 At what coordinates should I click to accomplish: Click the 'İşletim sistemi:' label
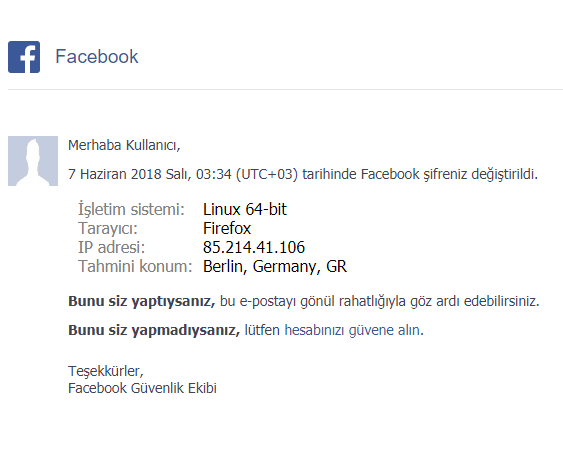tap(131, 209)
